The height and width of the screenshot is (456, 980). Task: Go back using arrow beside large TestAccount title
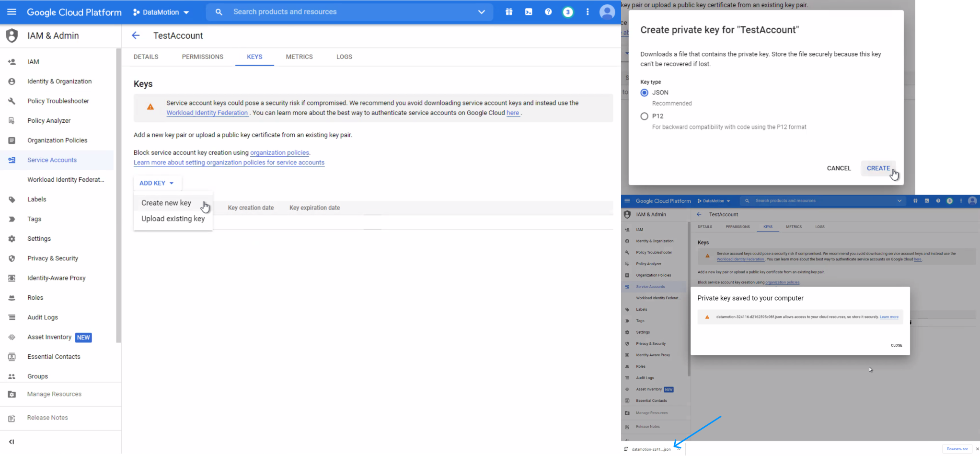136,35
